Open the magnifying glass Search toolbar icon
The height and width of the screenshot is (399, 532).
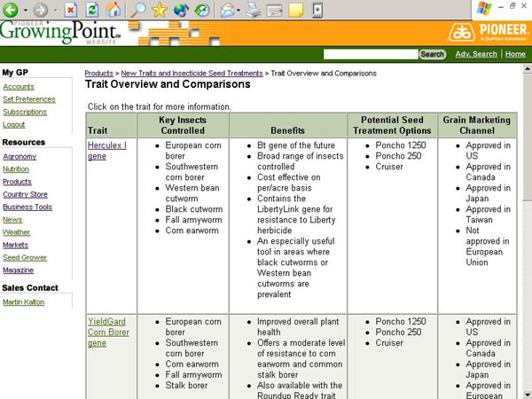(137, 11)
